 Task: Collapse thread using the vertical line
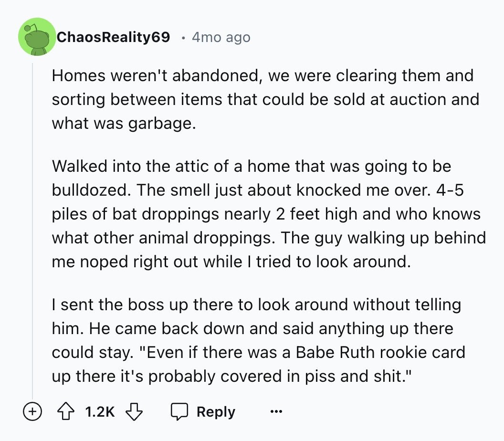(32, 229)
